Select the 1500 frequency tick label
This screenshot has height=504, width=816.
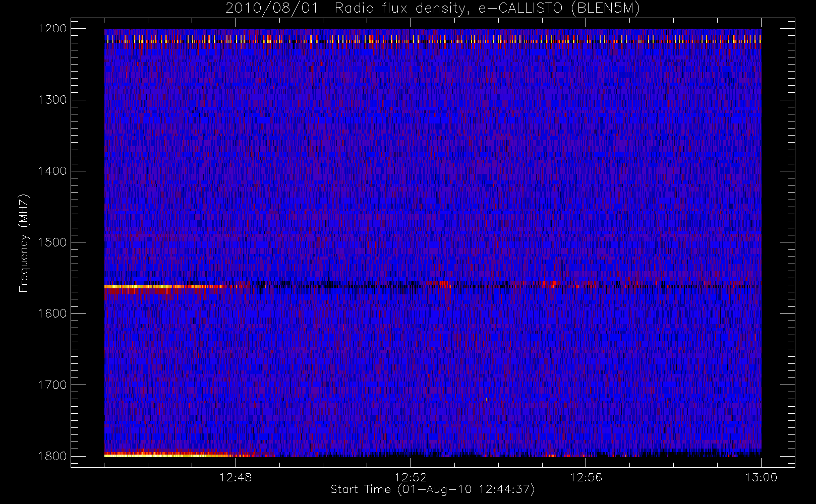coord(52,242)
